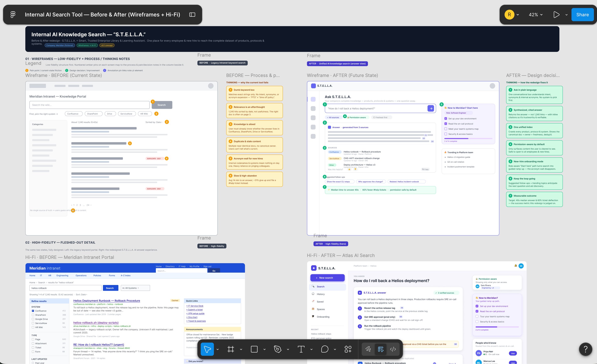
Task: Expand the Pen tools chevron
Action: pyautogui.click(x=288, y=349)
